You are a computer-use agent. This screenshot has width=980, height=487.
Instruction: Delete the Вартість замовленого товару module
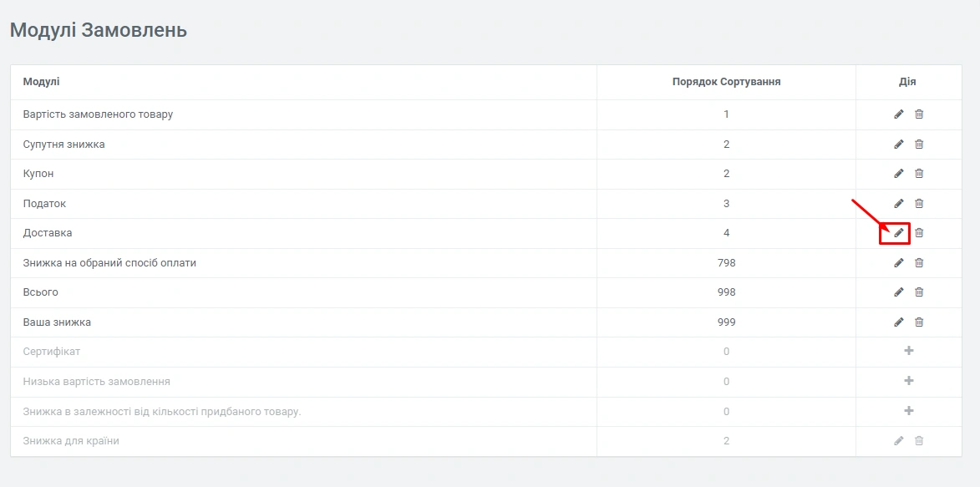point(919,114)
